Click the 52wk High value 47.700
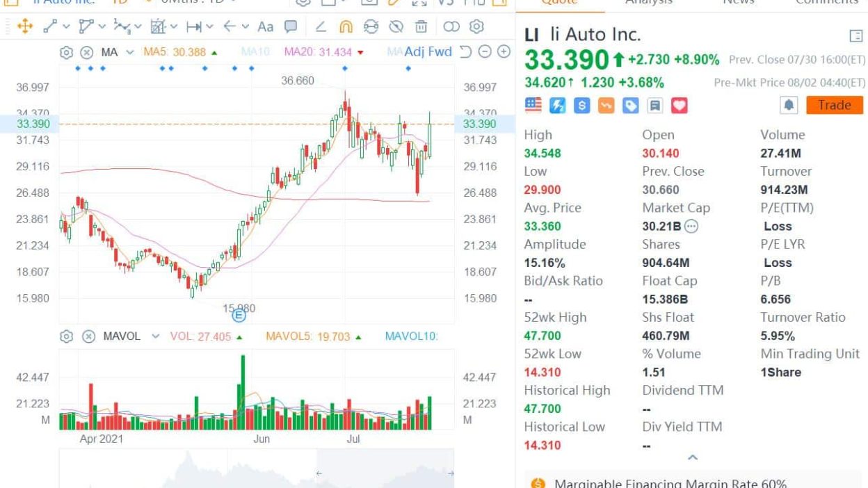Image resolution: width=868 pixels, height=488 pixels. tap(542, 336)
